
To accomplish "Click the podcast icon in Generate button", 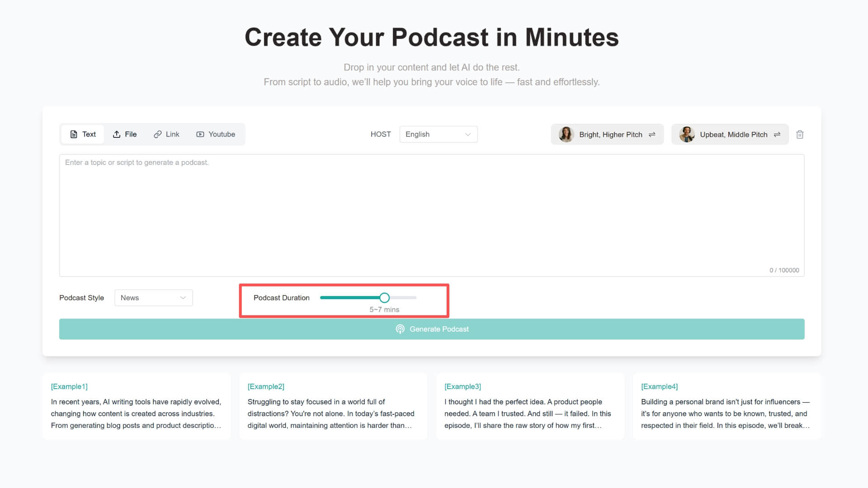I will pos(400,329).
